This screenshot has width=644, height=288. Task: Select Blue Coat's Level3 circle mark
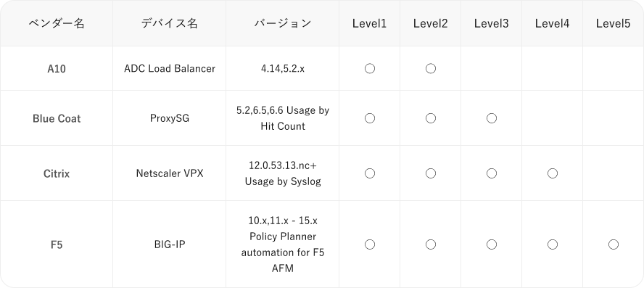492,118
